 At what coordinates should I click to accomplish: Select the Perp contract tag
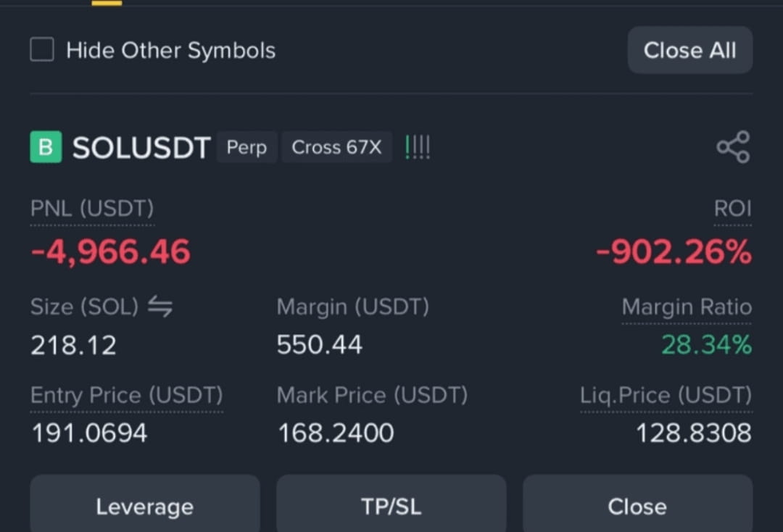[x=246, y=147]
